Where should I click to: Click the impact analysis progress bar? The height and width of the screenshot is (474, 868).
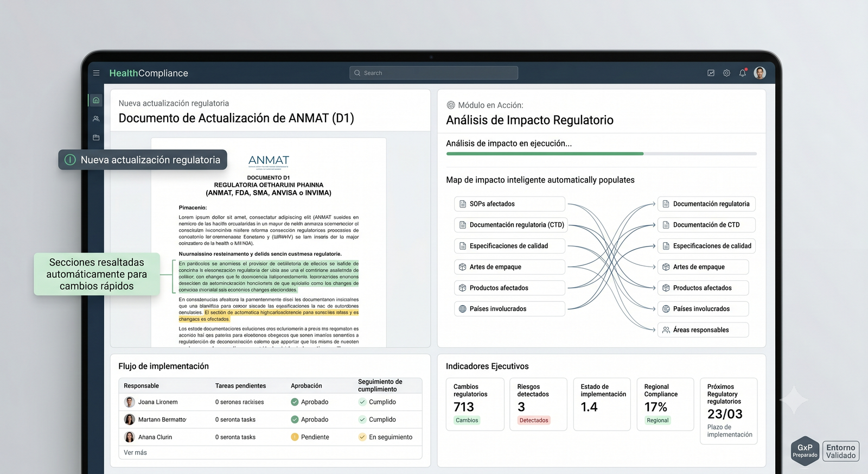click(x=601, y=154)
